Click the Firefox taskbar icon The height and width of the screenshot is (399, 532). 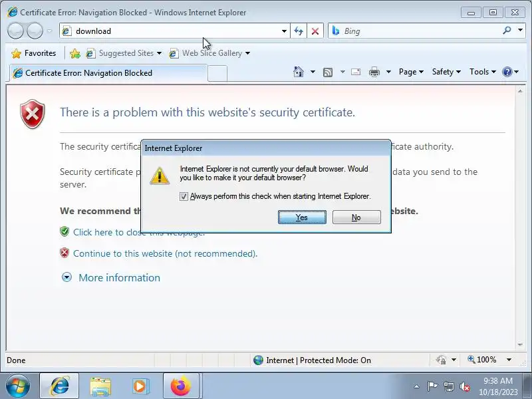point(181,386)
